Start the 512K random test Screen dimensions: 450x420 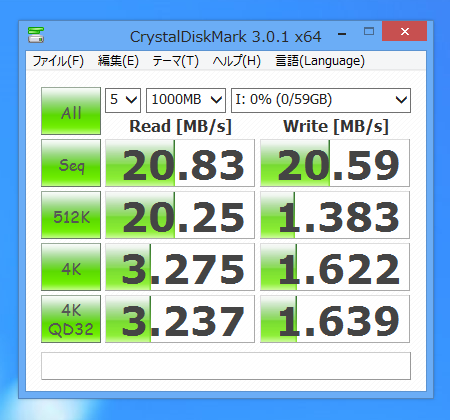pyautogui.click(x=71, y=215)
